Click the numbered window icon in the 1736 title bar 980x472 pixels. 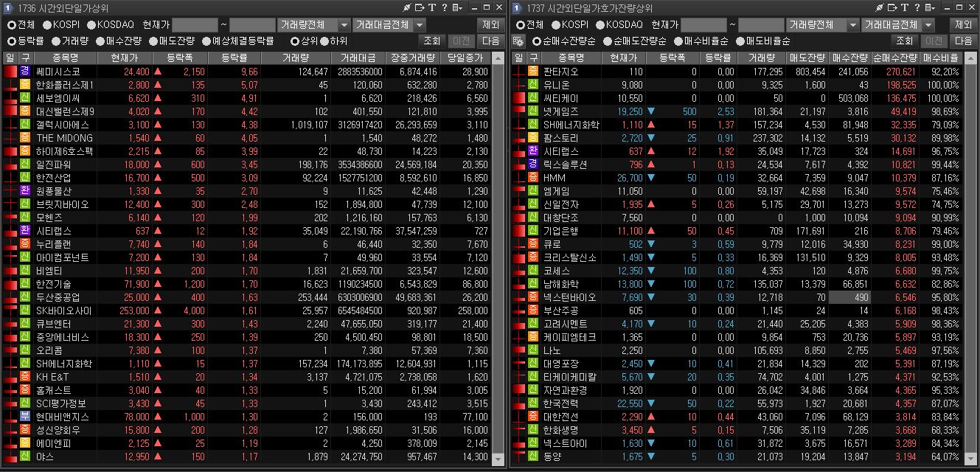coord(10,7)
